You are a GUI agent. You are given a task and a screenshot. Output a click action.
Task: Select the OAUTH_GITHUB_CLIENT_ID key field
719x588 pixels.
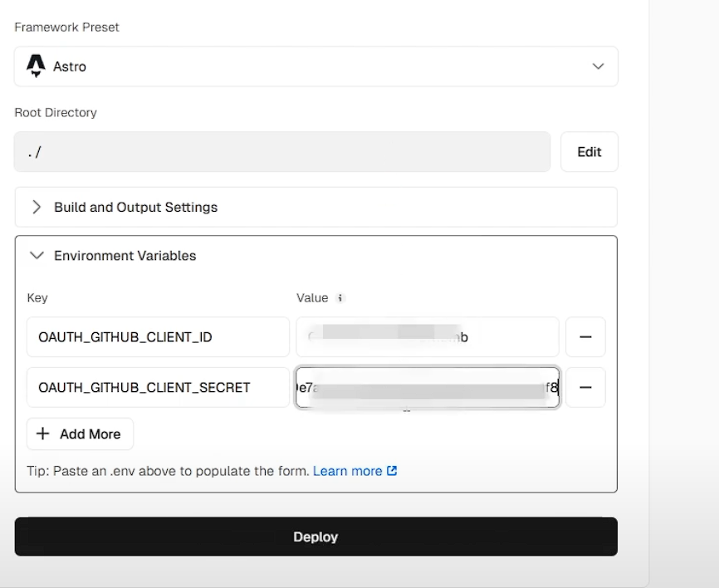[158, 337]
